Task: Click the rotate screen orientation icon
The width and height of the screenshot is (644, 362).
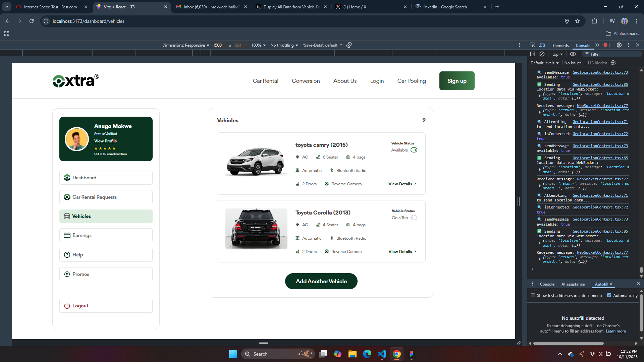Action: [349, 45]
